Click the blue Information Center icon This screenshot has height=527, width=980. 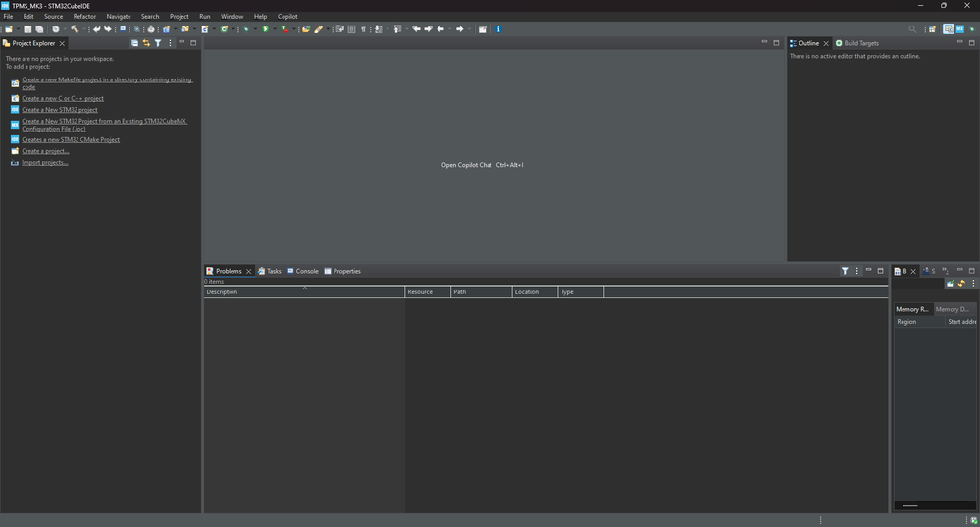[x=498, y=29]
